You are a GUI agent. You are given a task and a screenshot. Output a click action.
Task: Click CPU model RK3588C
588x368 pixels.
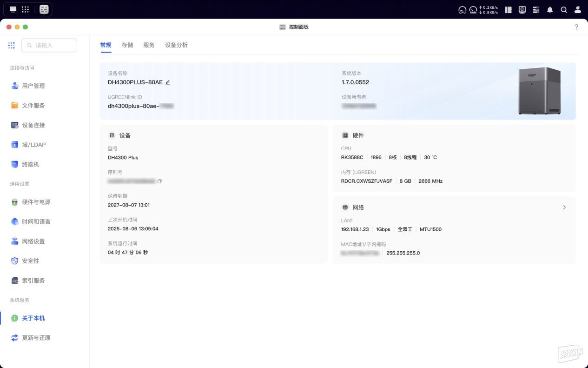point(352,157)
